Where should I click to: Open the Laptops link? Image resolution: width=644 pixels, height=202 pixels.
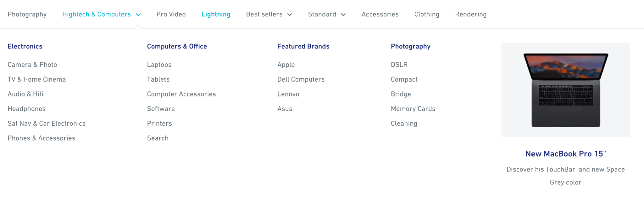point(159,65)
